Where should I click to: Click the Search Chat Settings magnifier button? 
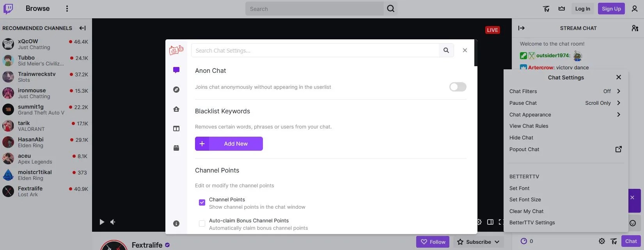pyautogui.click(x=446, y=50)
